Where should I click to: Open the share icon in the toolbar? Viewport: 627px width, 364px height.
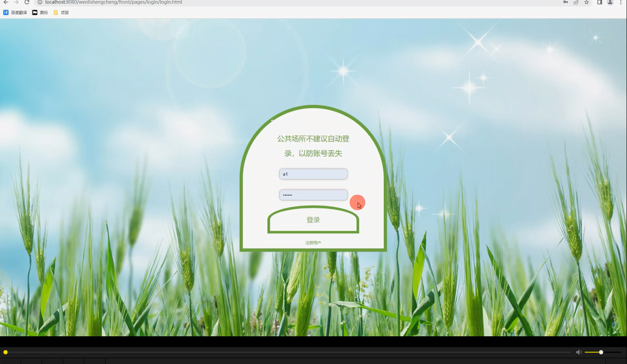[x=576, y=2]
